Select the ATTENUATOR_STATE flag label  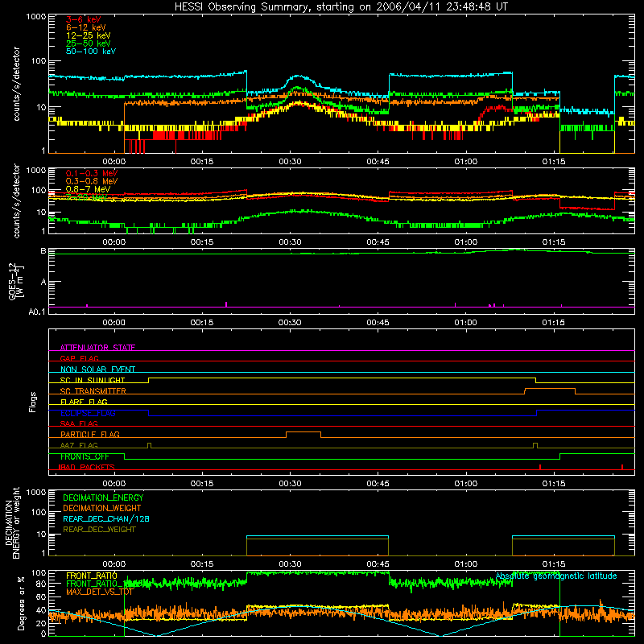click(97, 348)
